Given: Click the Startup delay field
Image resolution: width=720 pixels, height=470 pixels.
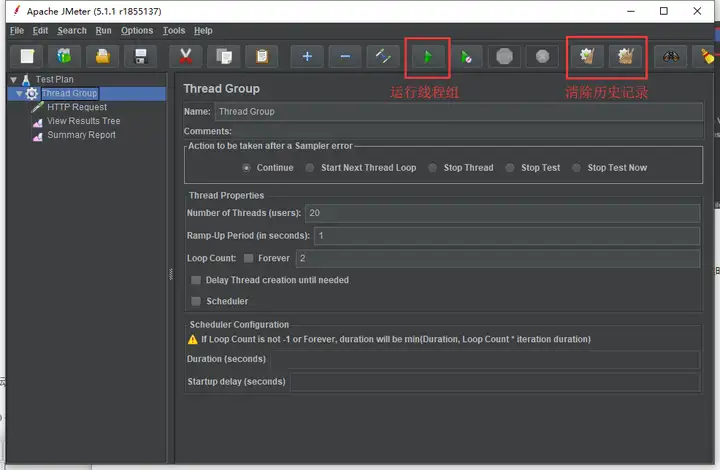Looking at the screenshot, I should click(495, 382).
